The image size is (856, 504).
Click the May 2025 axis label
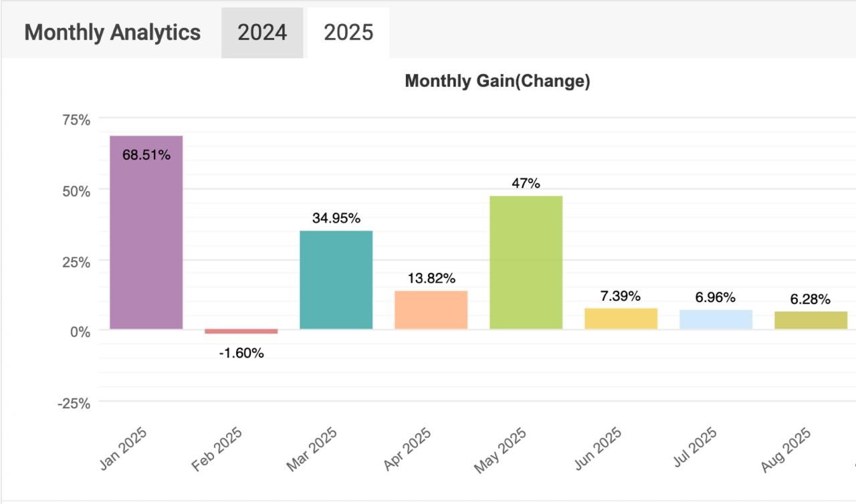(x=501, y=449)
